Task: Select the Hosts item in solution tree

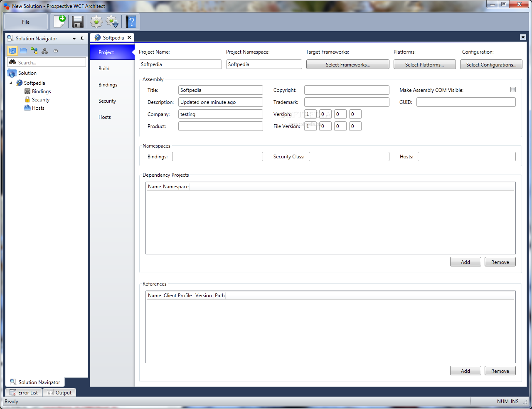Action: (38, 108)
